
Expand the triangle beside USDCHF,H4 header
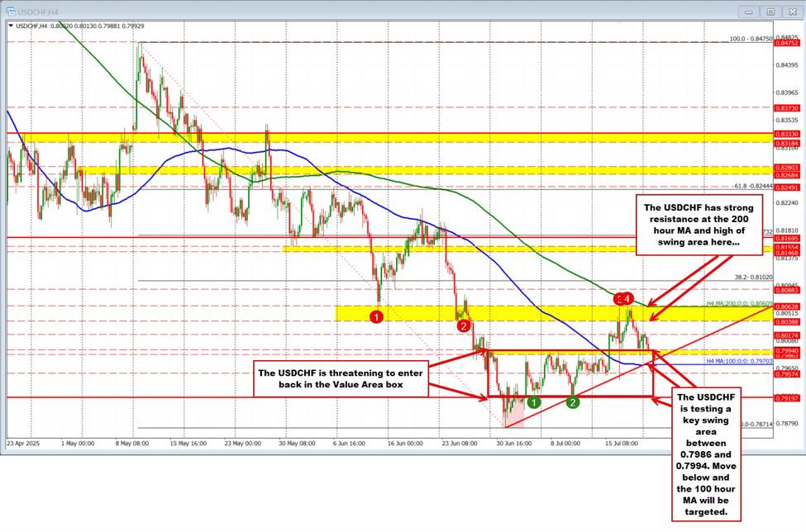pyautogui.click(x=11, y=25)
